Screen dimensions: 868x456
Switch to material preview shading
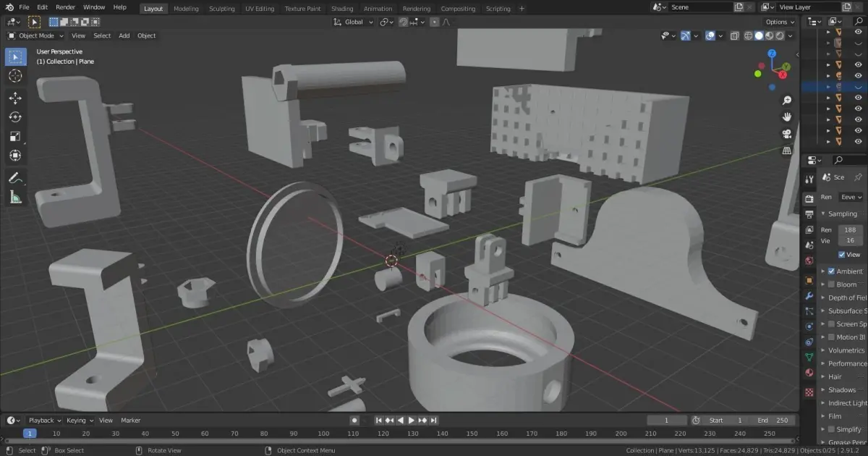click(770, 35)
